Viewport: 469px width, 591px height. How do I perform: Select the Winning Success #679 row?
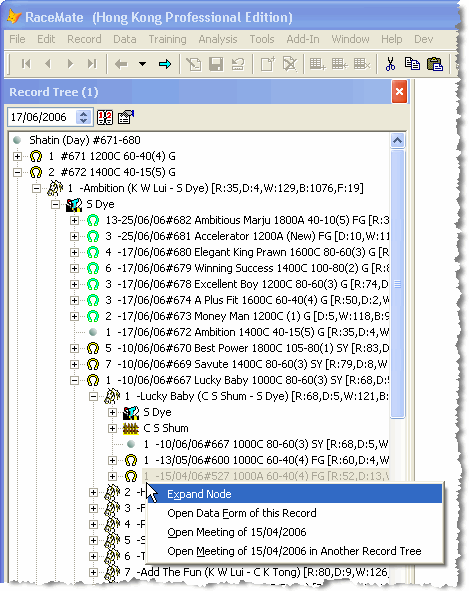[x=247, y=268]
